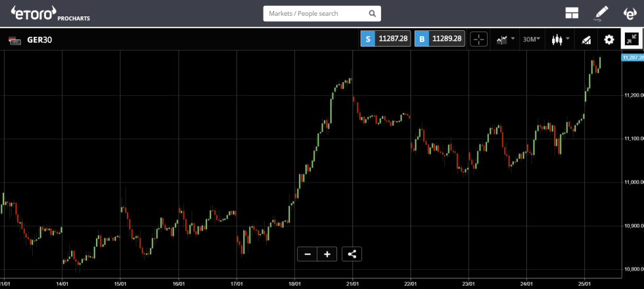Click the Markets / People search field

coord(314,13)
